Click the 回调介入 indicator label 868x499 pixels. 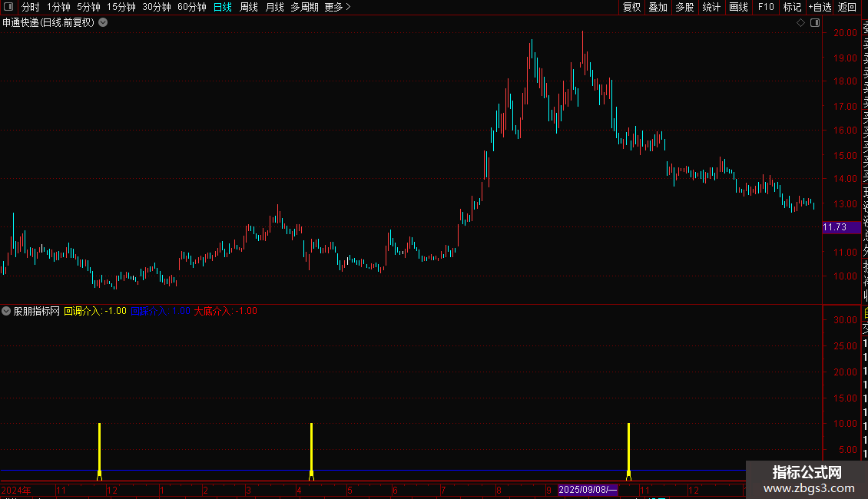(95, 311)
